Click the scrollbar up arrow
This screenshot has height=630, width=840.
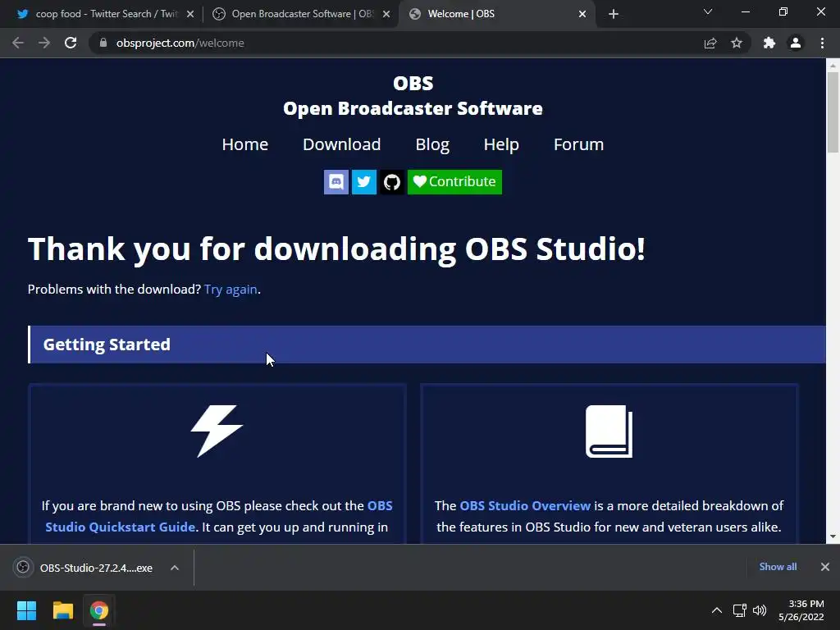click(x=833, y=66)
